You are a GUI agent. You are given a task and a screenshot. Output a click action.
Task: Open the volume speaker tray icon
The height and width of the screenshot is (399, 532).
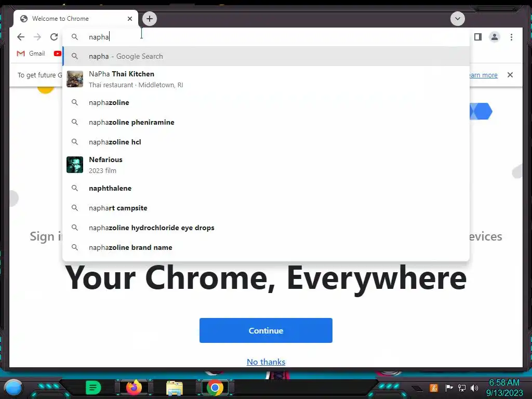474,388
